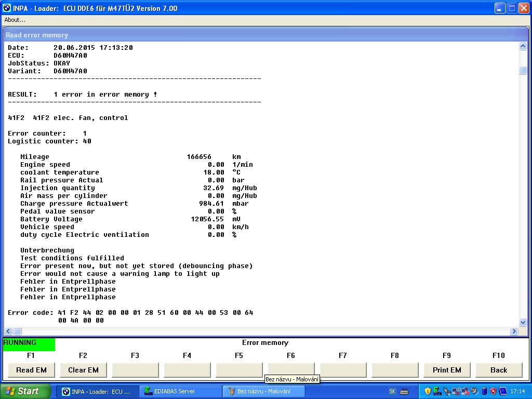Open the About... menu

[15, 20]
